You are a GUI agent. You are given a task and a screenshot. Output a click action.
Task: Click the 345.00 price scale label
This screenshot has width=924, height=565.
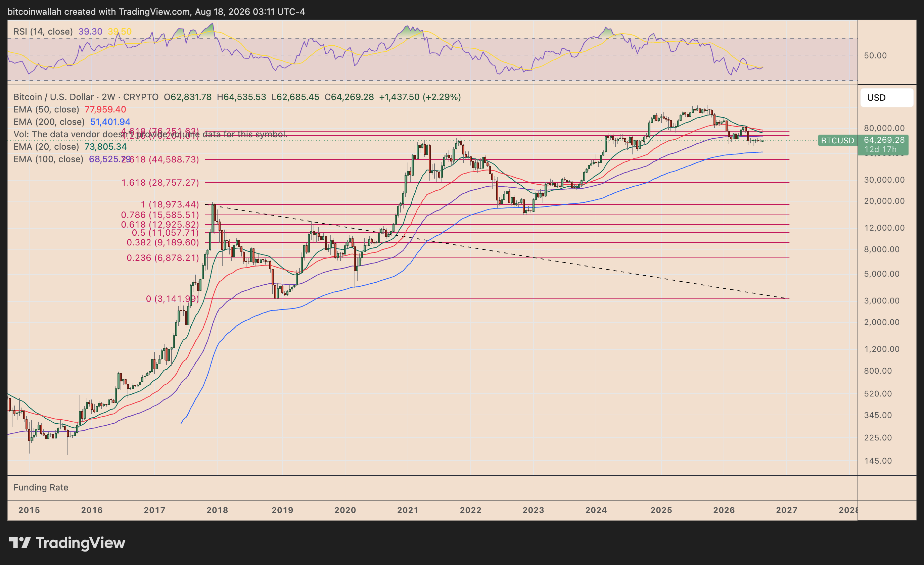[x=878, y=415]
